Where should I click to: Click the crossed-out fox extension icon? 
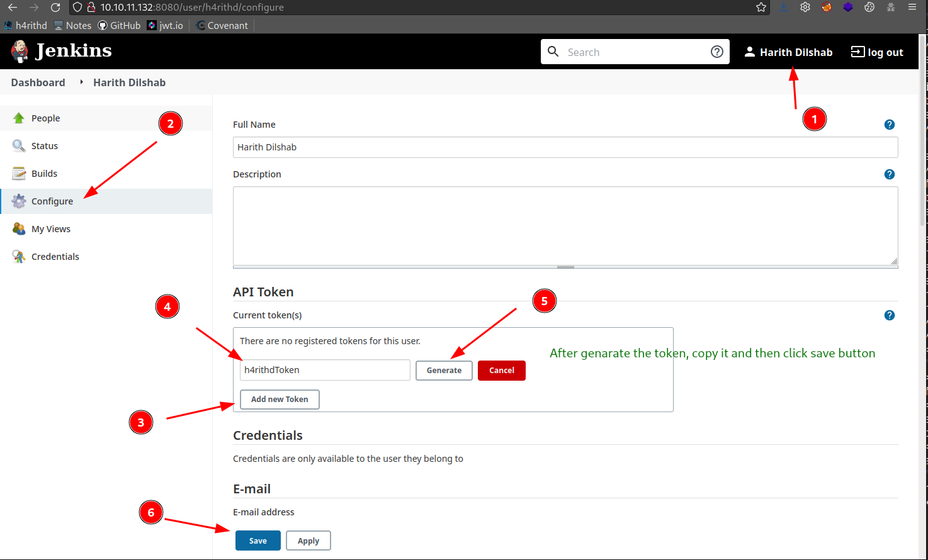coord(827,8)
